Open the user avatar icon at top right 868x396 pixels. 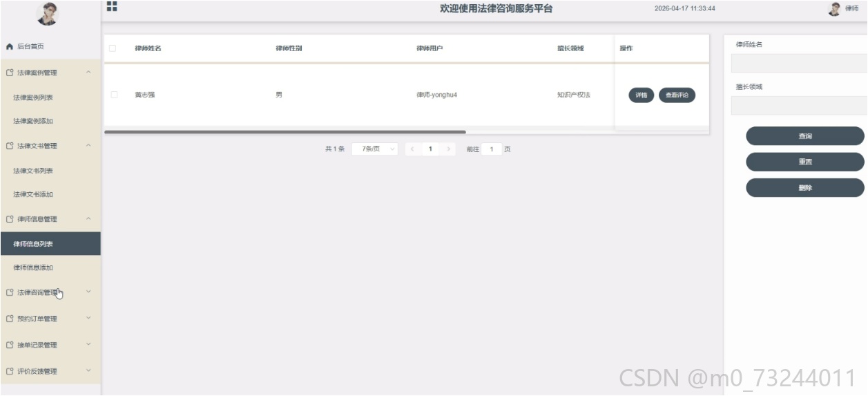[x=834, y=8]
